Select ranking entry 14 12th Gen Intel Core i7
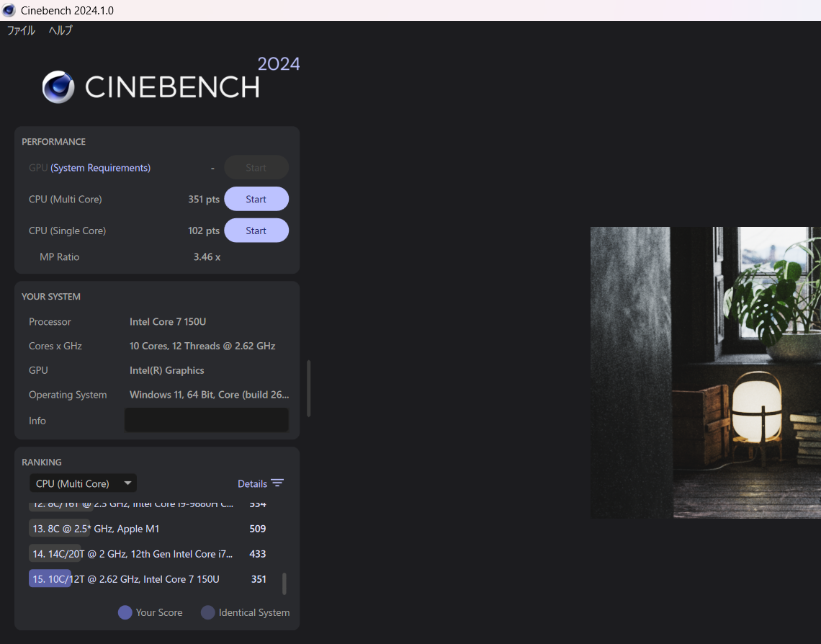Image resolution: width=821 pixels, height=644 pixels. point(148,554)
